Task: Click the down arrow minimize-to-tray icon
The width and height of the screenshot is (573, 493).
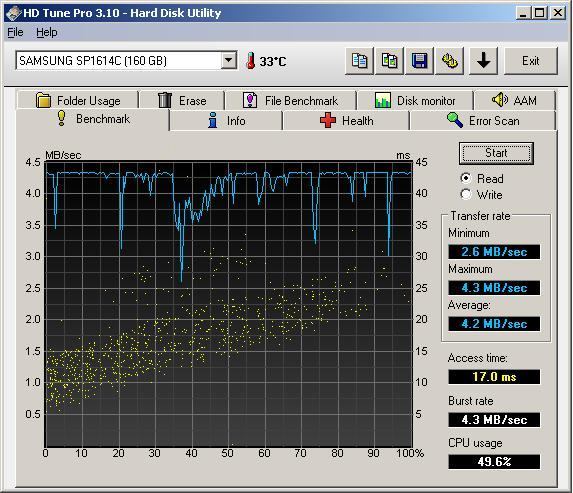Action: (x=483, y=61)
